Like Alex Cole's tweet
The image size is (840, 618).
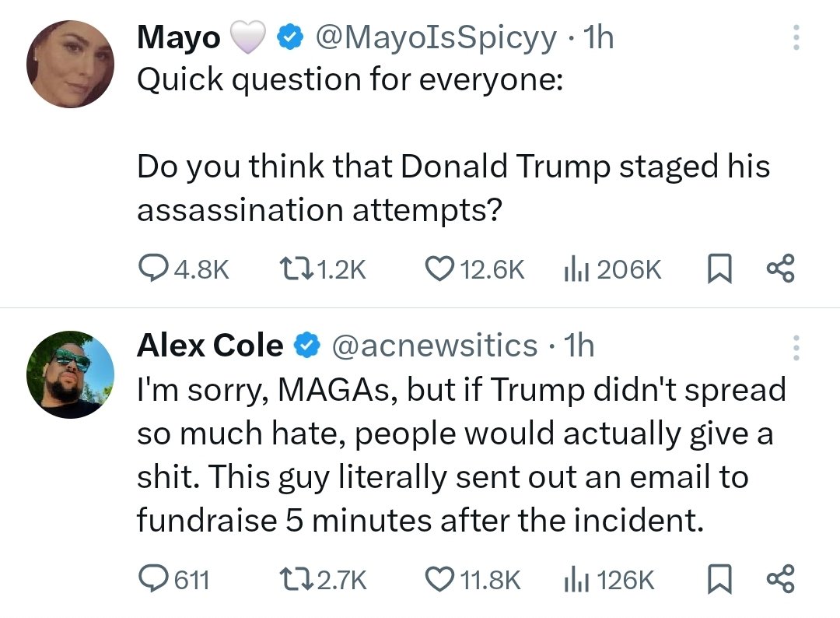(x=441, y=580)
